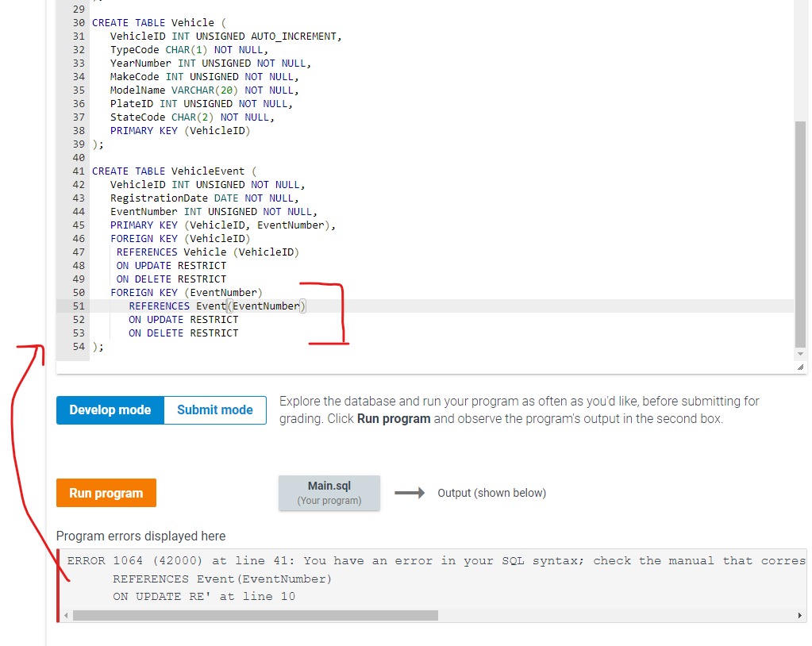Click 'ERROR 1064 (42000)' error message
Screen dimensions: 812x646
pyautogui.click(x=135, y=560)
